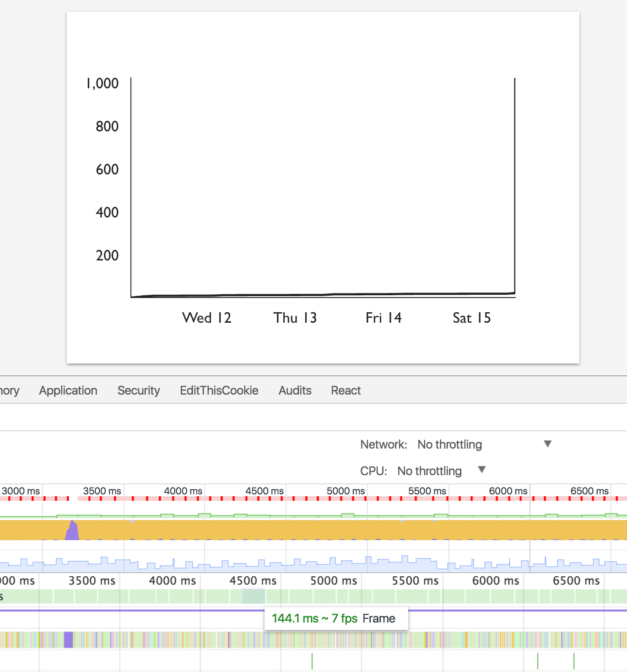The width and height of the screenshot is (627, 672).
Task: Click the Network dropdown arrow
Action: [547, 444]
